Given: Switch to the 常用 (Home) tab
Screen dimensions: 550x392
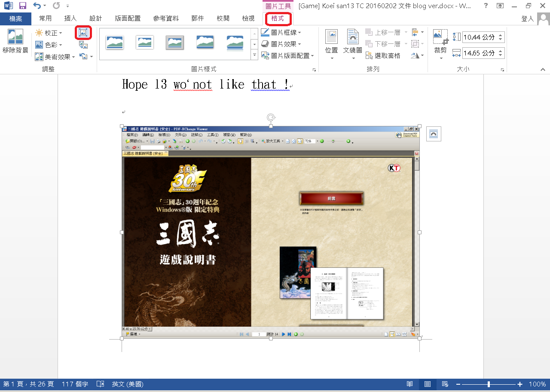Looking at the screenshot, I should [45, 18].
